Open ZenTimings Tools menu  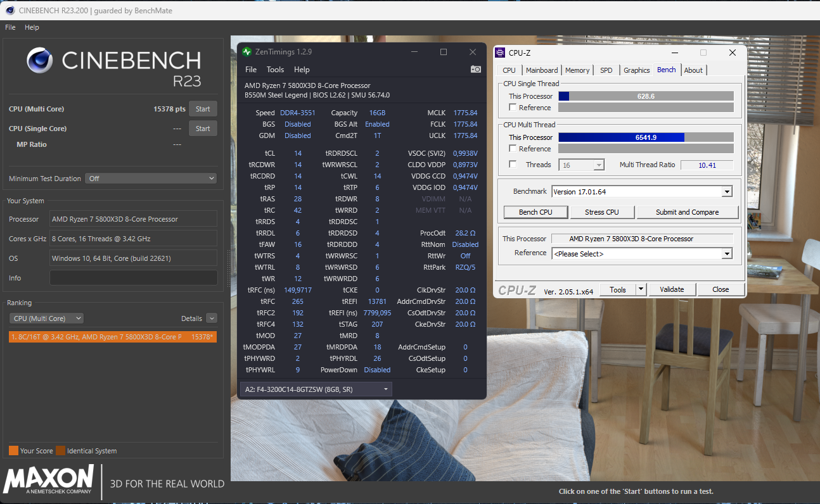275,70
